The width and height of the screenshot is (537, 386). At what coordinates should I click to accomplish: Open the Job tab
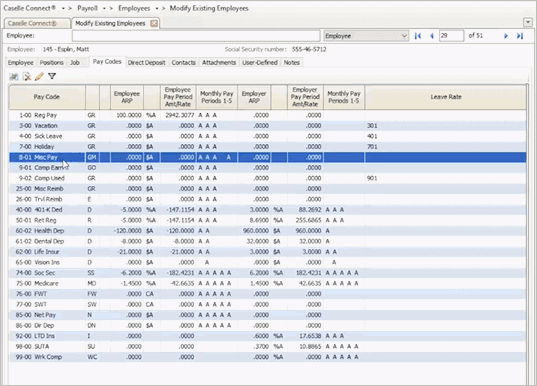[75, 62]
